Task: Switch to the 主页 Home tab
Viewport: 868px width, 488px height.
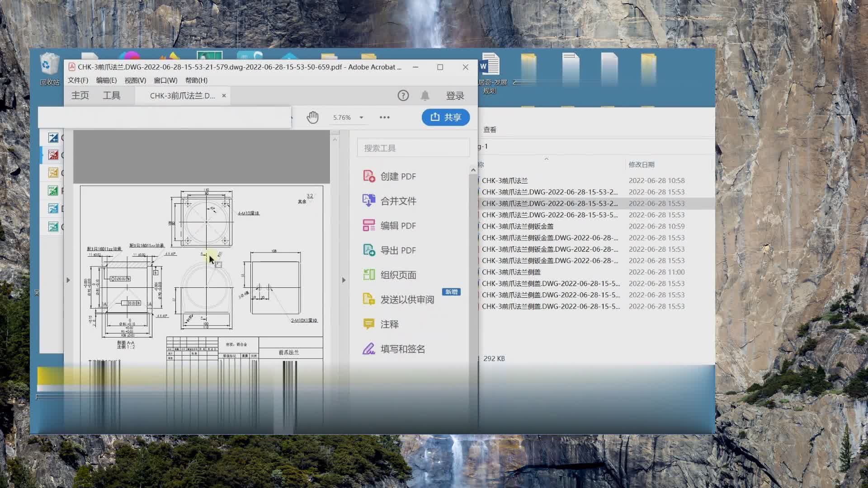Action: coord(79,95)
